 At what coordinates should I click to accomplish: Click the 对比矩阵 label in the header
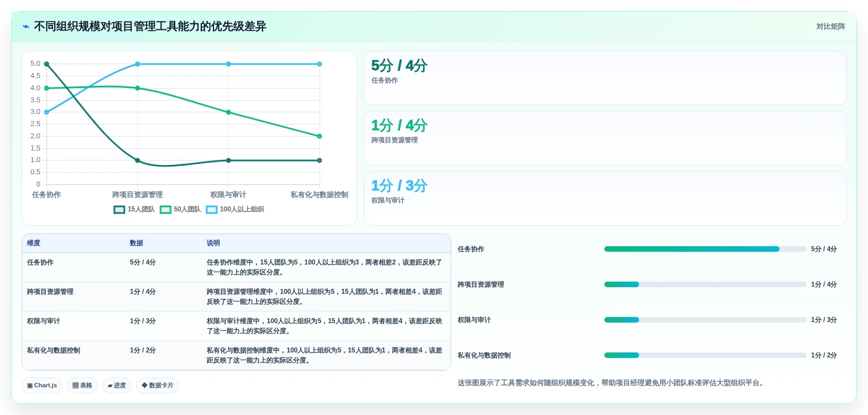pyautogui.click(x=830, y=27)
